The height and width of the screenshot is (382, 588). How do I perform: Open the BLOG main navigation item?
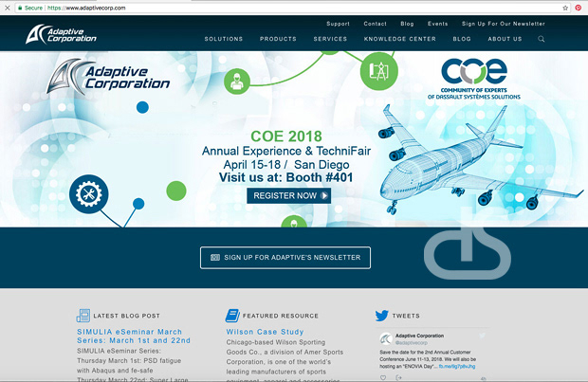[x=462, y=39]
